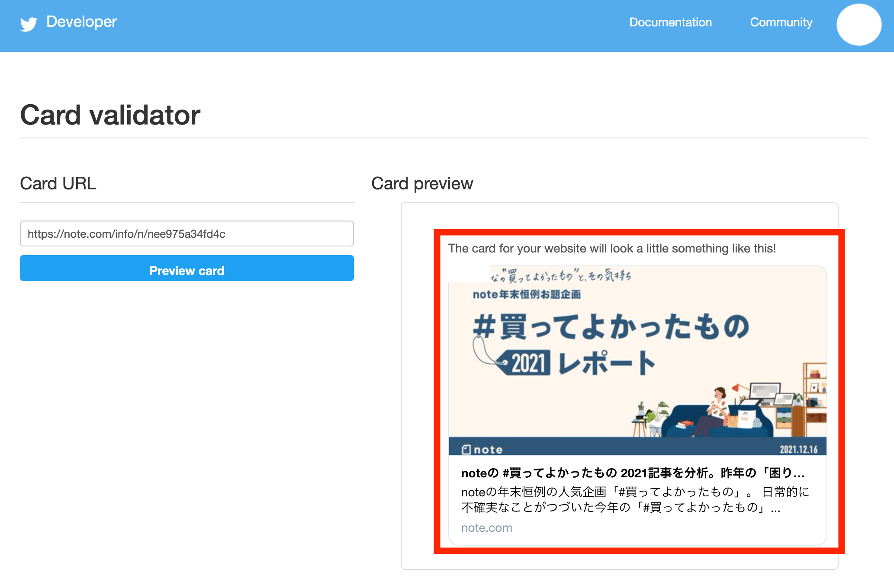Click the note.com domain link
894x588 pixels.
(x=486, y=528)
